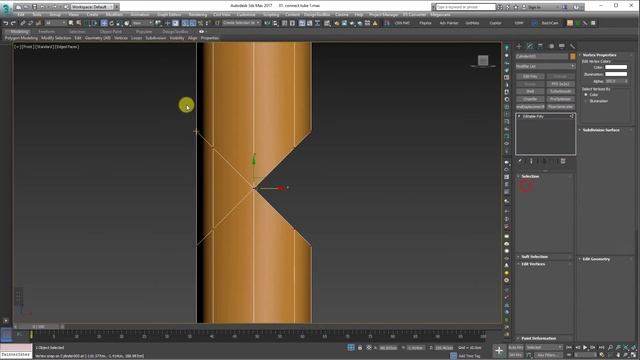
Task: Click the ViewCube in the viewport
Action: [x=483, y=61]
